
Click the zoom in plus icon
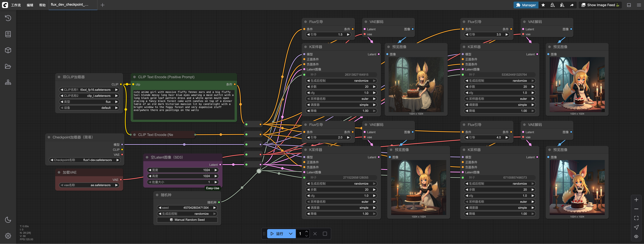tap(636, 200)
